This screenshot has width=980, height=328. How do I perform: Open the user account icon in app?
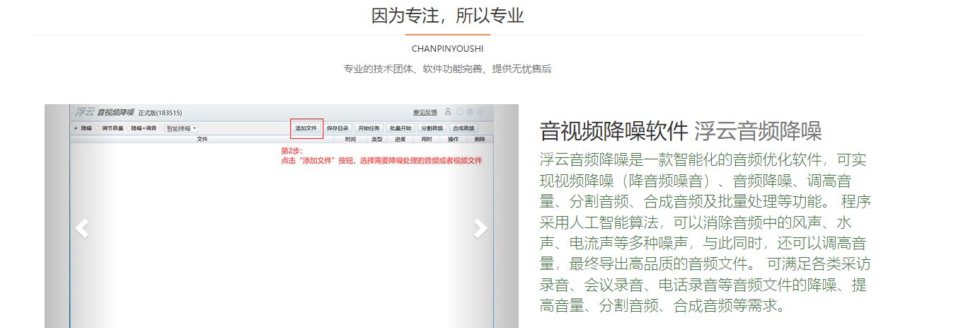448,112
